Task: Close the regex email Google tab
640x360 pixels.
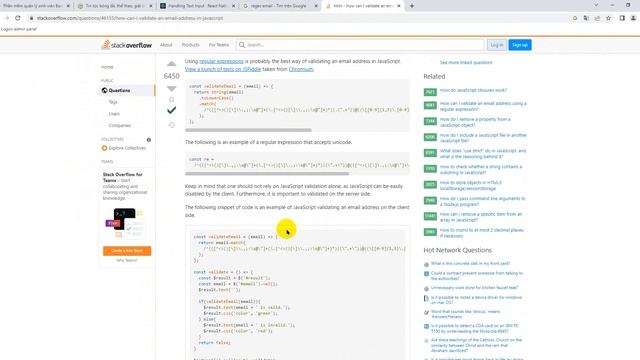Action: click(x=316, y=6)
